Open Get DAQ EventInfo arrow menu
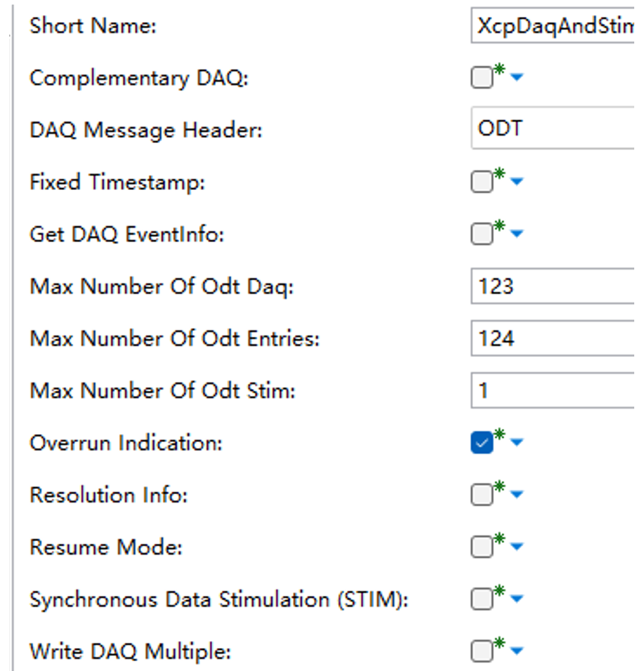The height and width of the screenshot is (671, 644). click(517, 234)
